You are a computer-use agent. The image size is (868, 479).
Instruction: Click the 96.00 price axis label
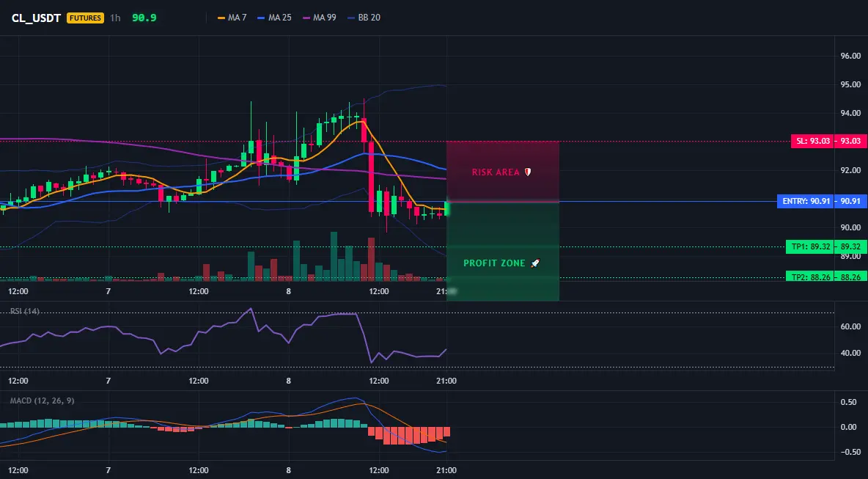(x=851, y=56)
